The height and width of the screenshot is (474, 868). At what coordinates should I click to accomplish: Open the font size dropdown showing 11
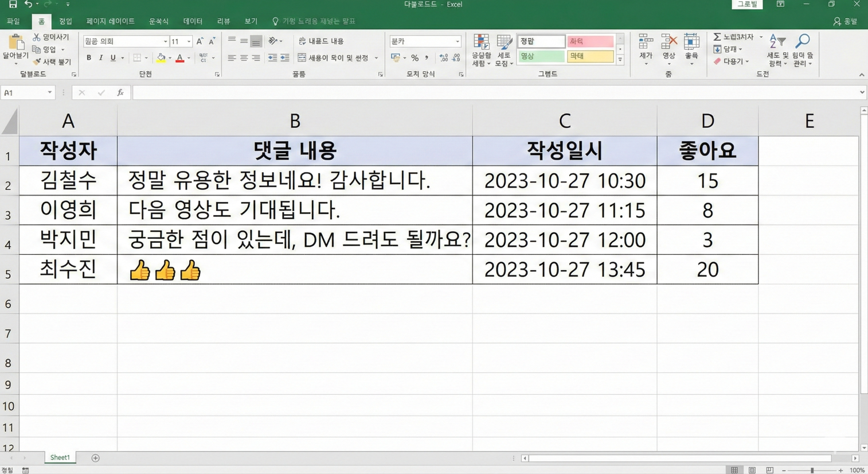(189, 41)
